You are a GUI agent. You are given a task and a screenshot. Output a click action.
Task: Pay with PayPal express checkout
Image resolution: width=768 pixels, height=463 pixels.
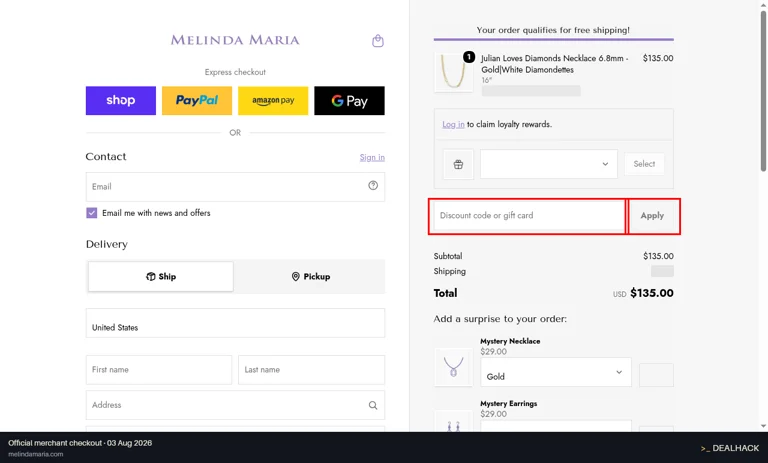click(197, 100)
